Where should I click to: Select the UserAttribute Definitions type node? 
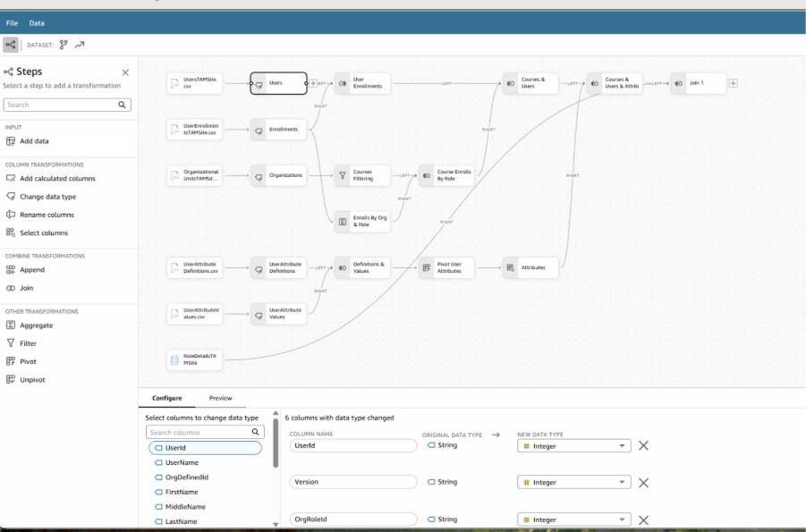(278, 268)
